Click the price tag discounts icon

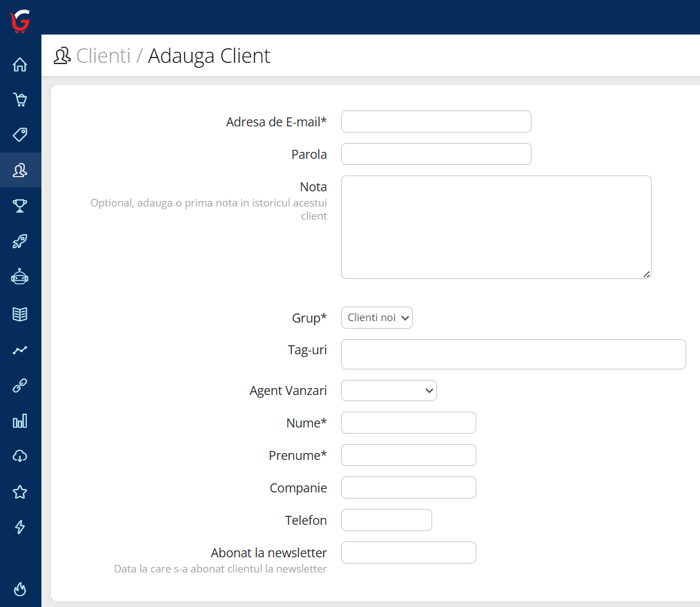point(20,135)
